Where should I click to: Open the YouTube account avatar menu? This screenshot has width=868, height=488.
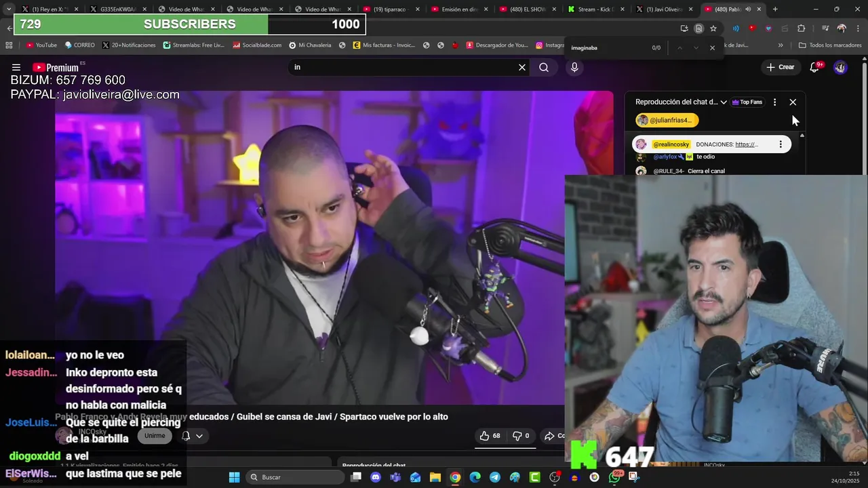(x=840, y=67)
